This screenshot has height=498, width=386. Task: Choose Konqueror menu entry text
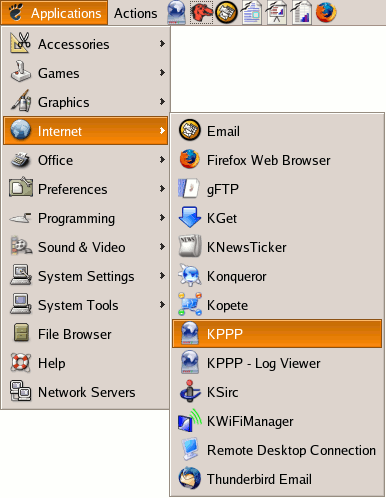point(237,276)
